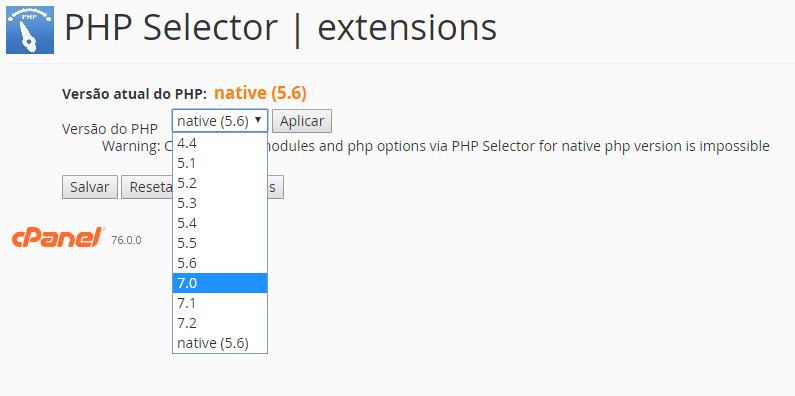Select PHP 5.3 option
This screenshot has width=795, height=396.
point(220,203)
